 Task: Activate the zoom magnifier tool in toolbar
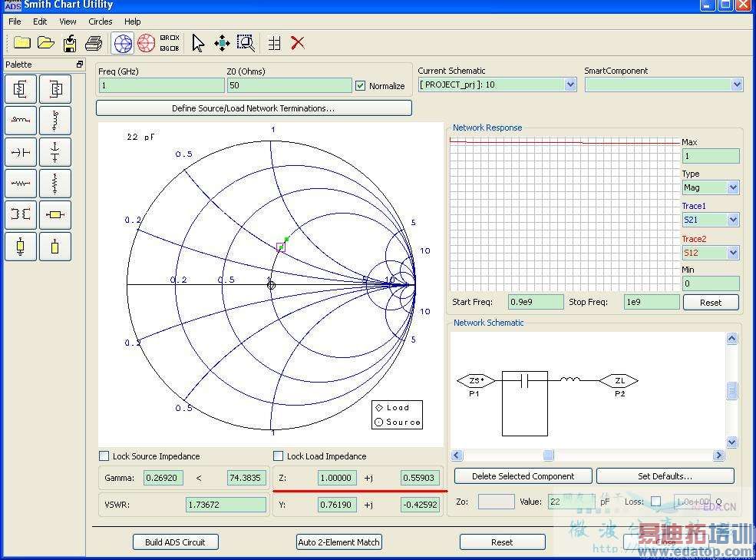pos(246,43)
